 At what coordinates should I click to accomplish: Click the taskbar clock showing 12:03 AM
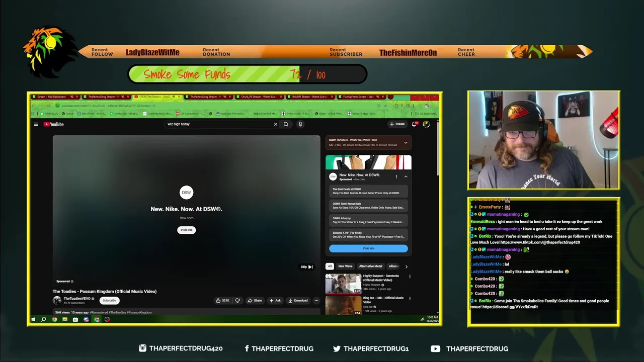tap(433, 319)
